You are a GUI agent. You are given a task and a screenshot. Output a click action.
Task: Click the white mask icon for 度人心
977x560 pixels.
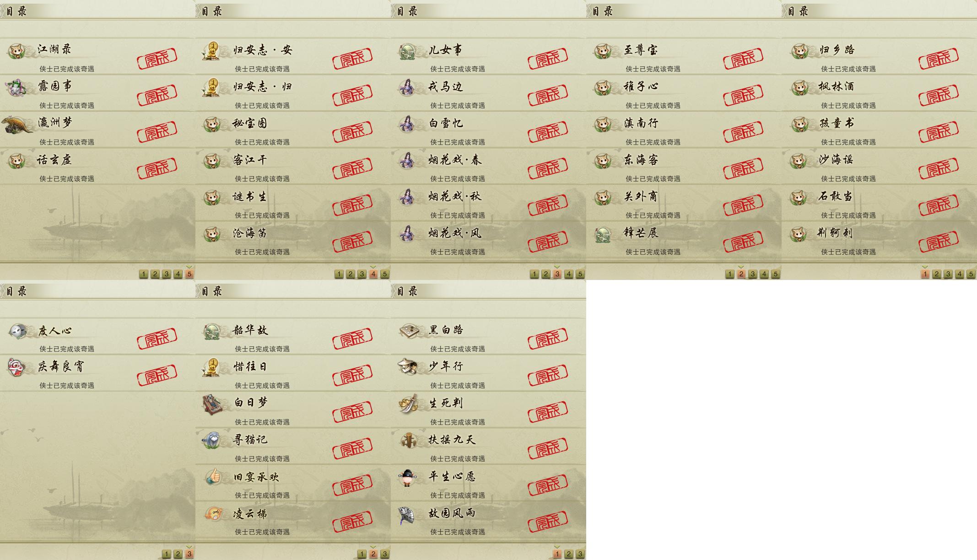[18, 331]
